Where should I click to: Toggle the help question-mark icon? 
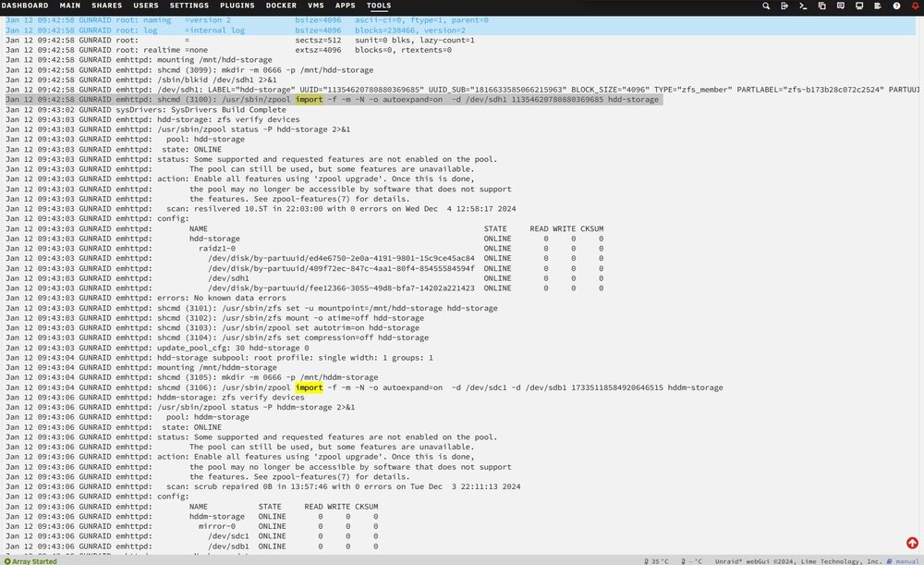896,6
